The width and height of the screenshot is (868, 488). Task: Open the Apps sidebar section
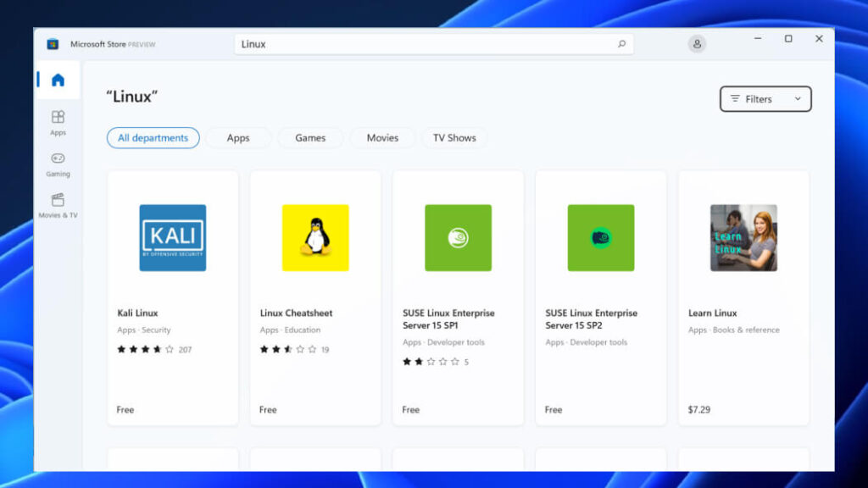click(x=58, y=123)
